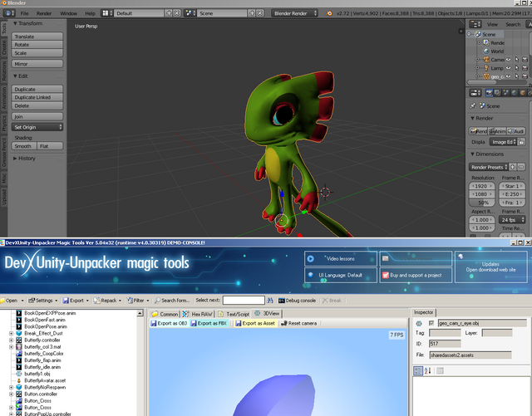Screen dimensions: 532x416
Task: Toggle Lamp renderability icon in Outliner
Action: pos(525,68)
